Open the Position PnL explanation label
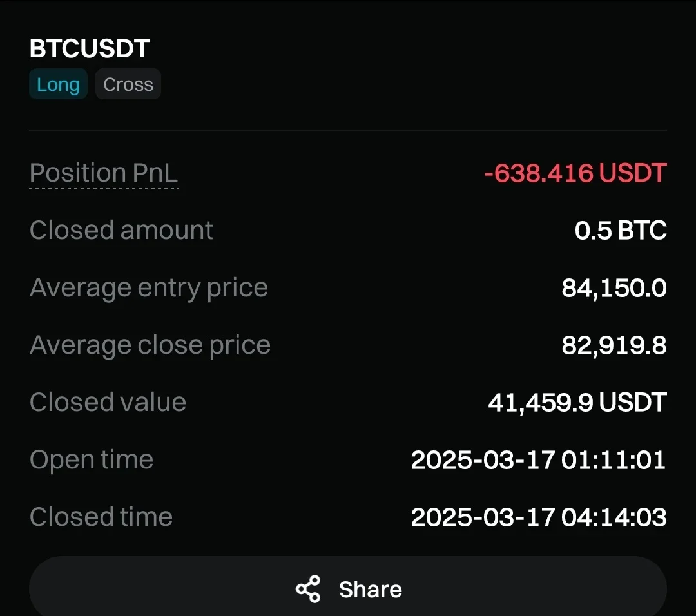 (104, 173)
